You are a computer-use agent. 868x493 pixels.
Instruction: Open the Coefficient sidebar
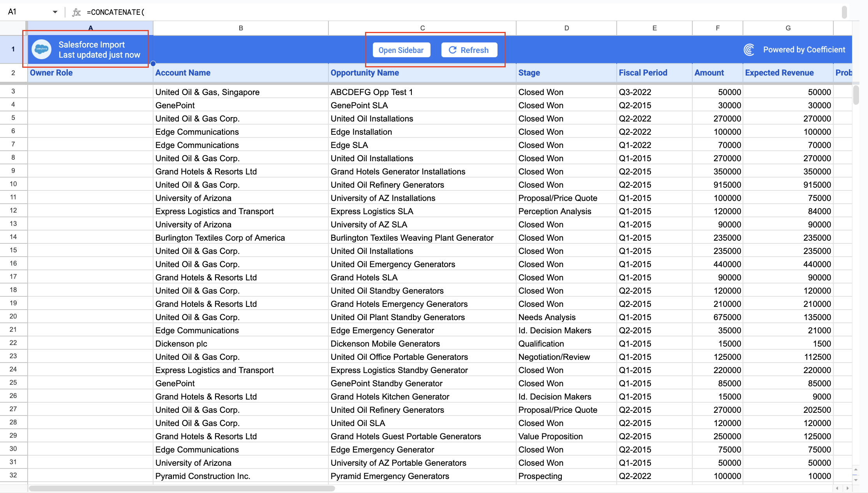[401, 50]
